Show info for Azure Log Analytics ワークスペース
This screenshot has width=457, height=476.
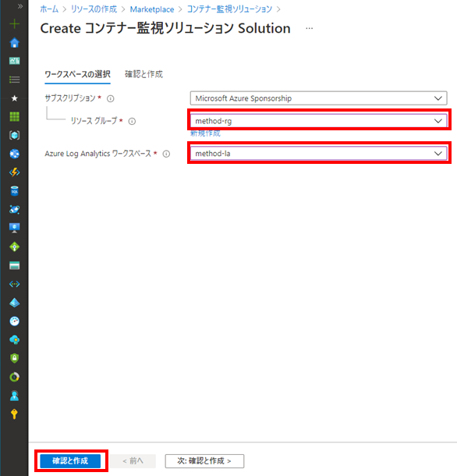point(166,154)
